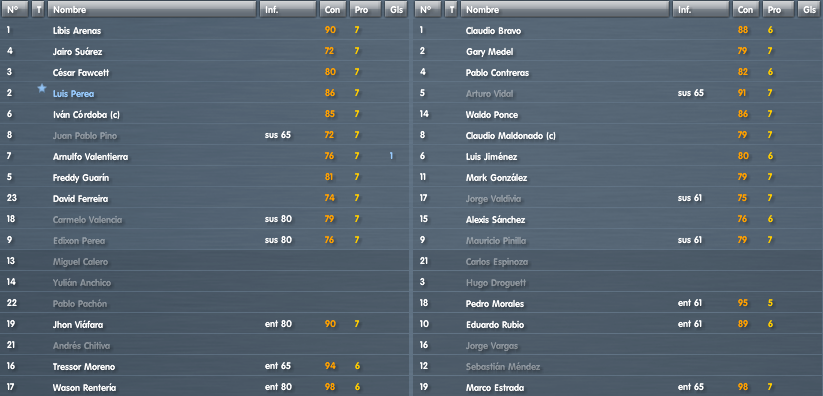Screen dimensions: 823x396
Task: Select the Alexis Sánchez row
Action: coord(618,220)
